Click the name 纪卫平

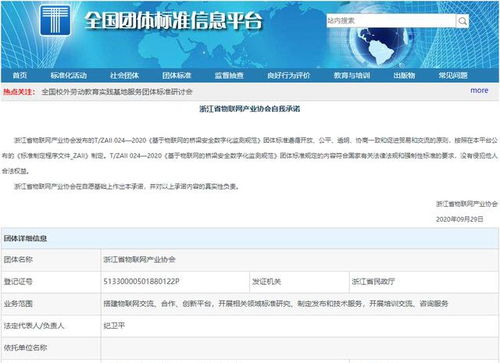(x=114, y=326)
